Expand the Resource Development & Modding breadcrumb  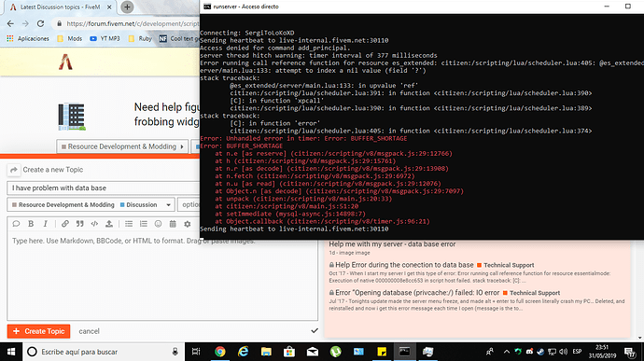(x=122, y=146)
